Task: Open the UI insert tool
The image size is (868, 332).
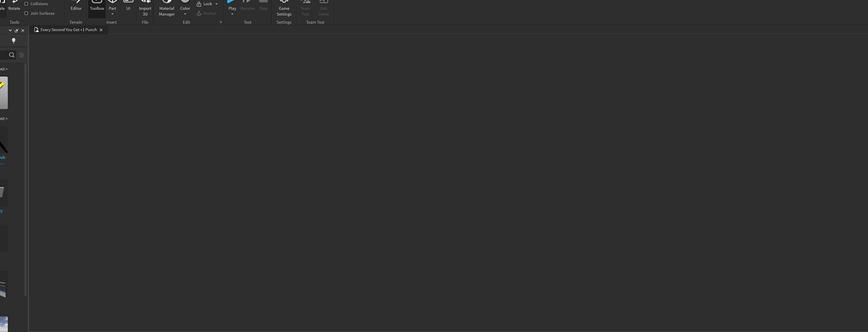Action: coord(129,6)
